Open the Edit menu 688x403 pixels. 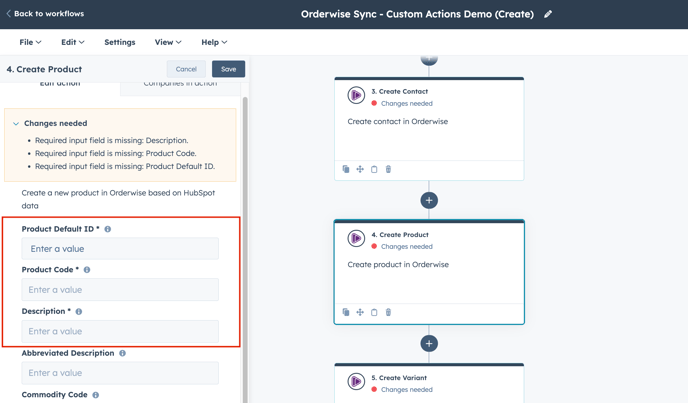[73, 42]
